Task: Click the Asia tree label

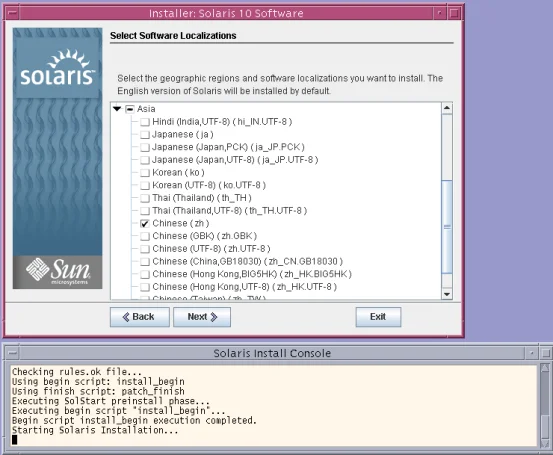Action: [146, 109]
